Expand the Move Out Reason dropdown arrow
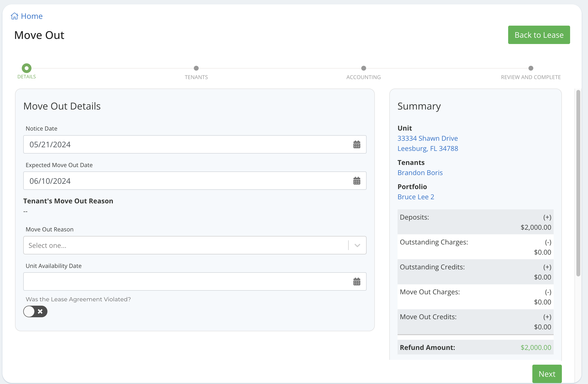This screenshot has height=384, width=588. [x=357, y=245]
